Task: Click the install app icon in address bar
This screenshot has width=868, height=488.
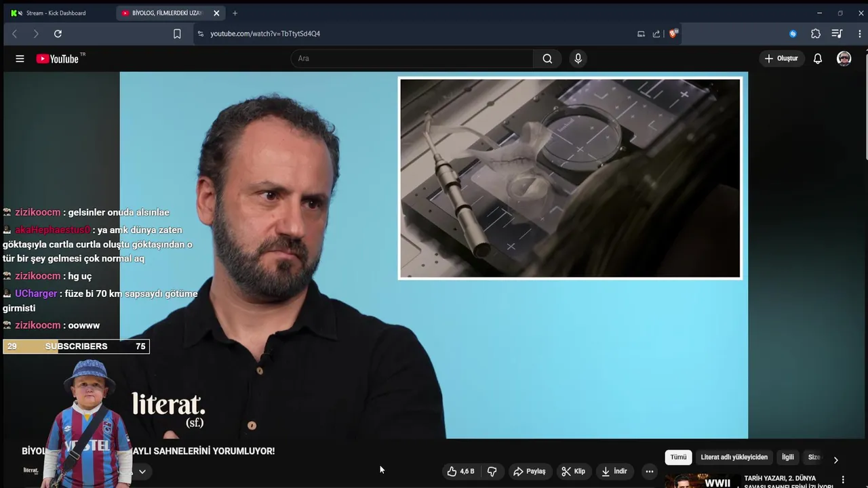Action: [x=641, y=34]
